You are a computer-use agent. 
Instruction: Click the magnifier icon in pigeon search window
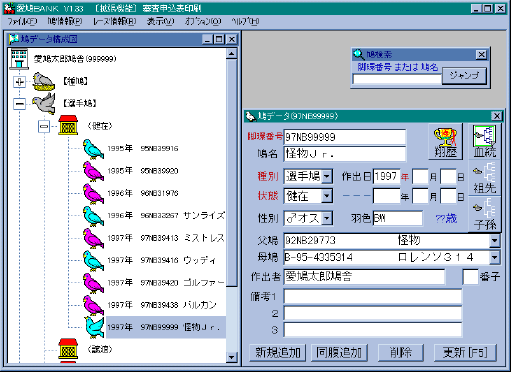[359, 54]
